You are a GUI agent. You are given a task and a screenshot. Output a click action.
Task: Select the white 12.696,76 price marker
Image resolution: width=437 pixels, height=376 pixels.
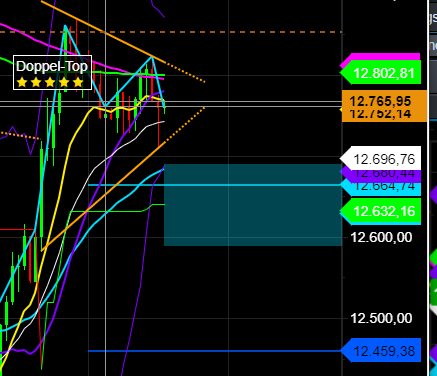[381, 159]
